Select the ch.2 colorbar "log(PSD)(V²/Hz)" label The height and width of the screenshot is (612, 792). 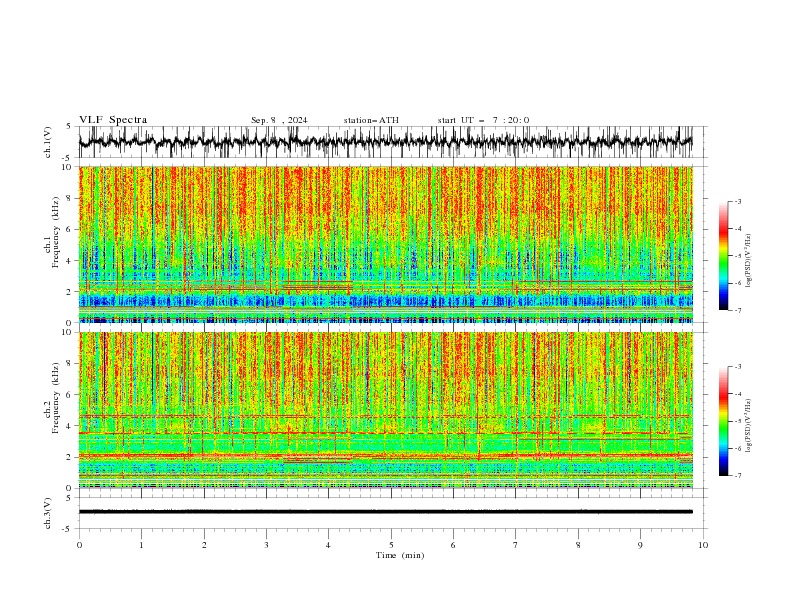[749, 426]
